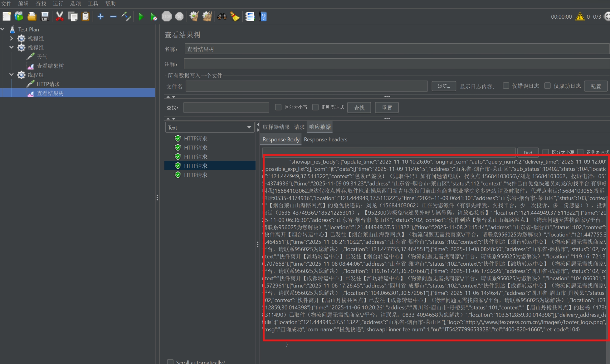Enable 仅错误日志 checkbox
The image size is (610, 364).
point(506,86)
